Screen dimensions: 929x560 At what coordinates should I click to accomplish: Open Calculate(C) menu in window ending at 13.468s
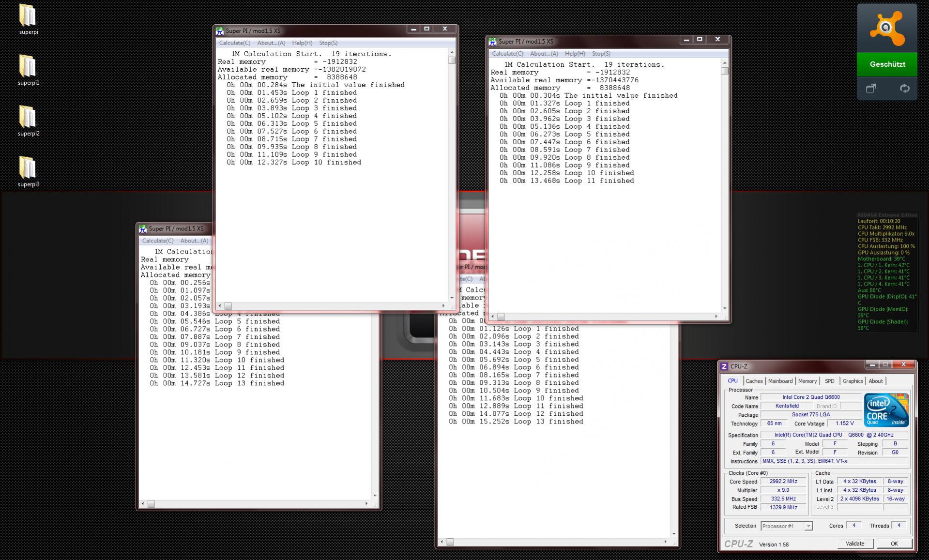(507, 54)
